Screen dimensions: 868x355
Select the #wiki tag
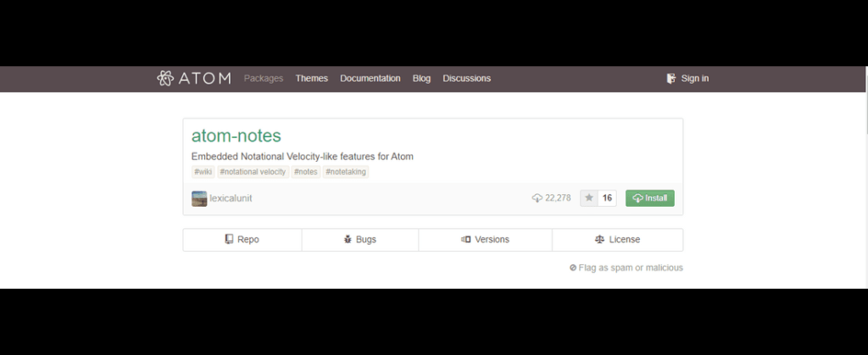[x=203, y=172]
